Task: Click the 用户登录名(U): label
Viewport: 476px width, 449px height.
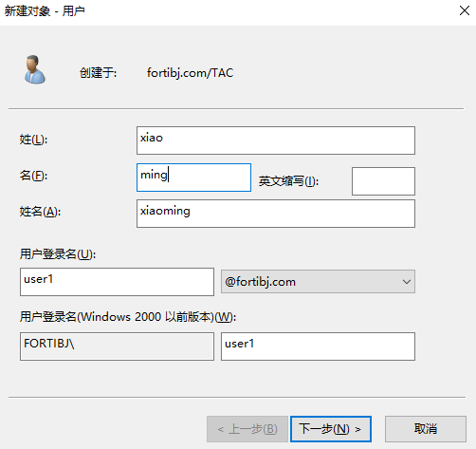Action: (x=58, y=254)
